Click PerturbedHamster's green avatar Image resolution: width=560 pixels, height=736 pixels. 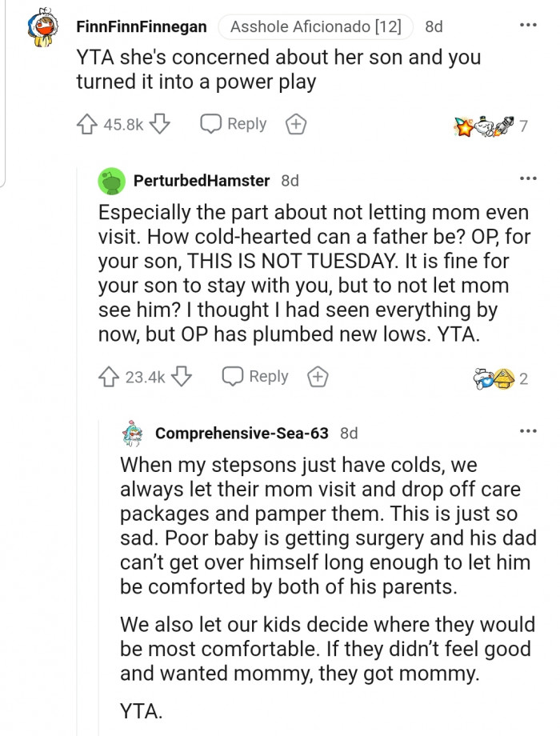tap(112, 181)
